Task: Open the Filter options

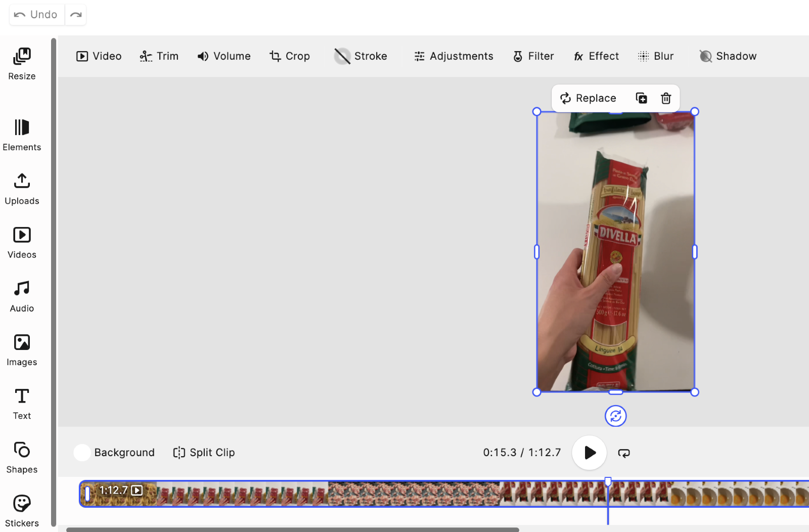Action: (x=533, y=56)
